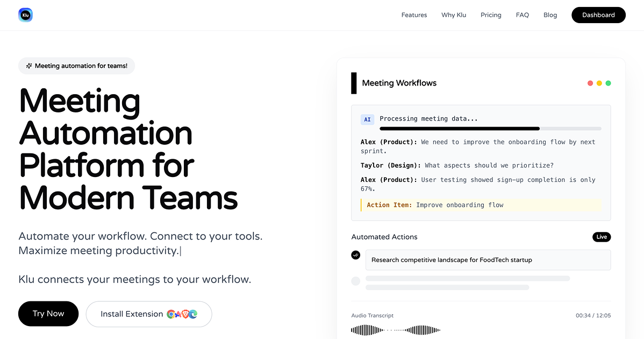Select Pricing from the navigation bar

[491, 15]
